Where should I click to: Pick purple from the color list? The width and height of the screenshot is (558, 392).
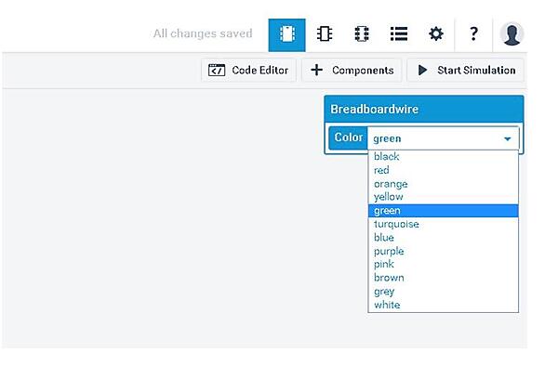click(389, 251)
